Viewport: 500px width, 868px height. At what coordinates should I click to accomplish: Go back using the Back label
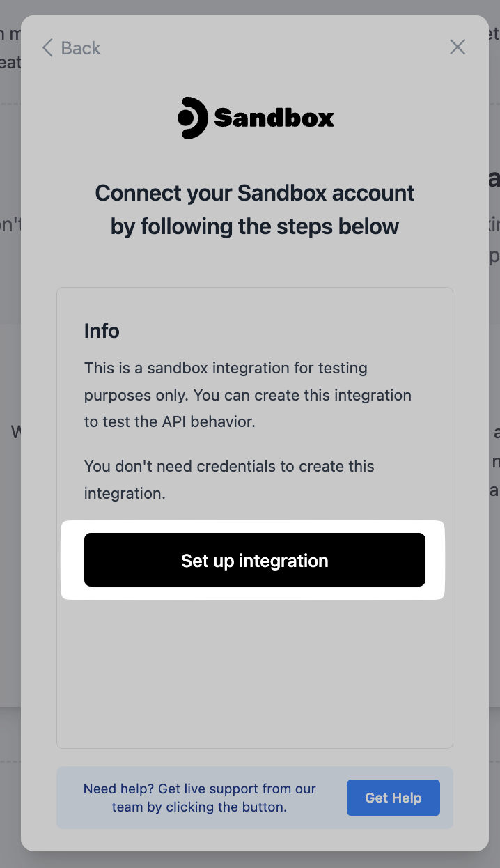[81, 48]
